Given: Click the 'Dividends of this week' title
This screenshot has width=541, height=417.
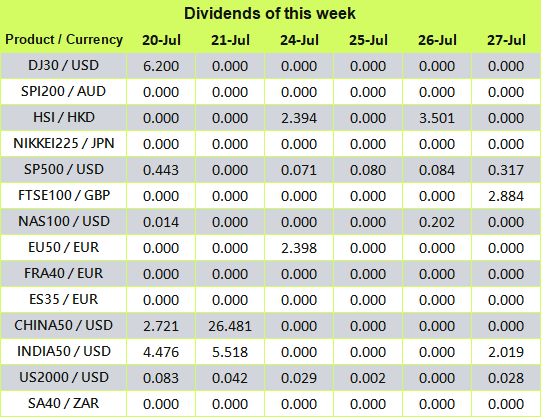Looking at the screenshot, I should pyautogui.click(x=270, y=13).
